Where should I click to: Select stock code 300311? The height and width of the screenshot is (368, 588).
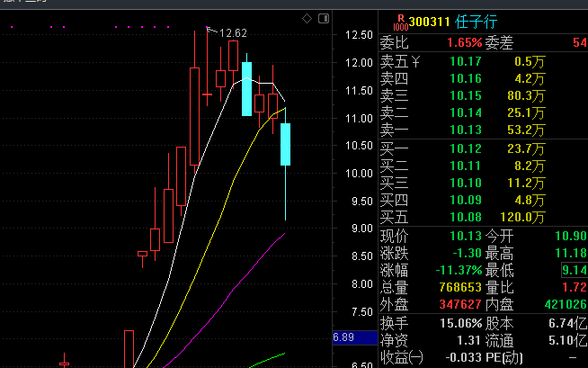(429, 22)
